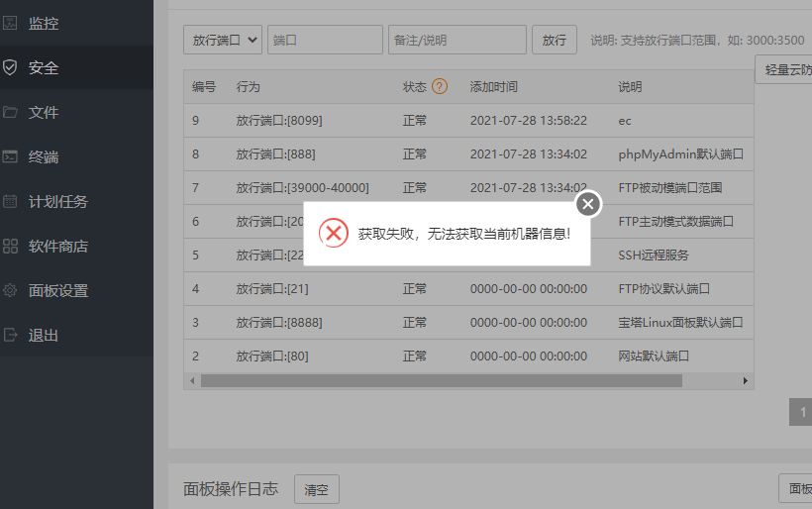This screenshot has height=509, width=812.
Task: Click 网站默认端口 description
Action: pos(653,356)
